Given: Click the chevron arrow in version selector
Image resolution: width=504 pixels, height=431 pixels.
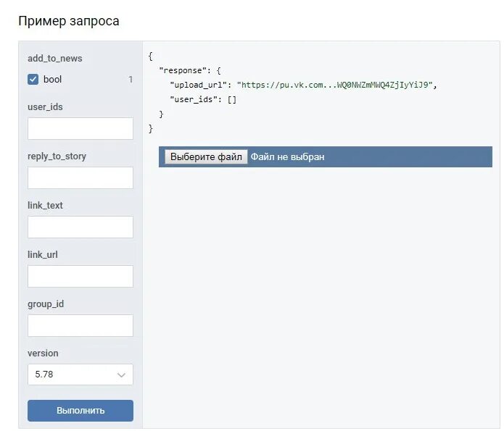Looking at the screenshot, I should point(121,375).
